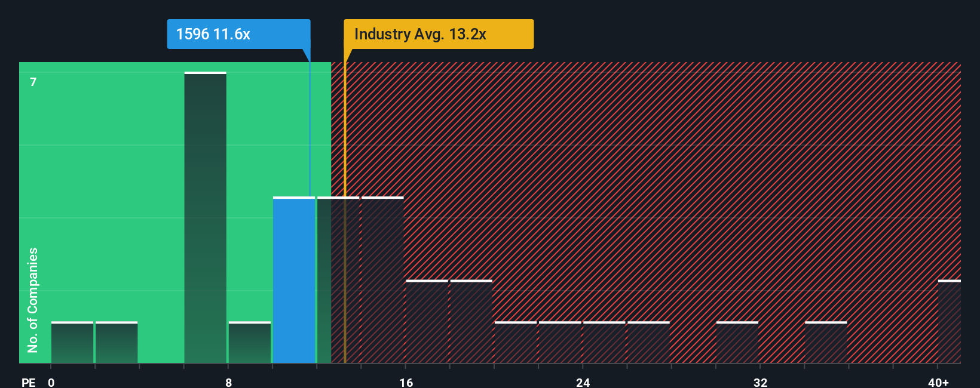Click the x-axis label 24
Viewport: 980px width, 388px height.
[583, 382]
